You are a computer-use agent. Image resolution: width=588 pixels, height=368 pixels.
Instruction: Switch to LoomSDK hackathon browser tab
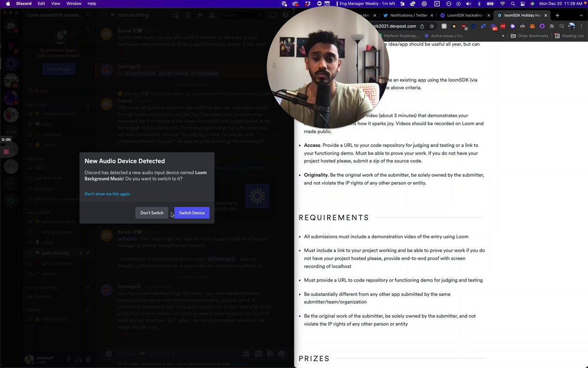tap(465, 15)
